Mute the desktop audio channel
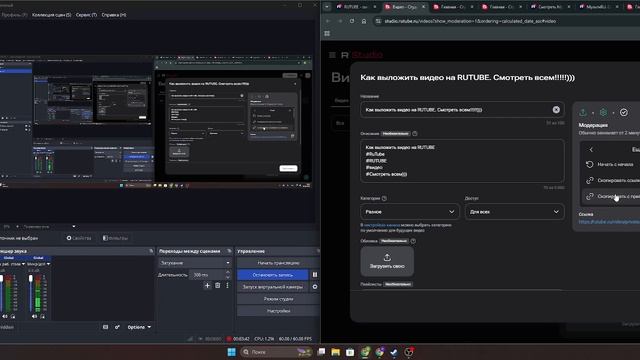Screen dimensions: 640x360 (5, 316)
